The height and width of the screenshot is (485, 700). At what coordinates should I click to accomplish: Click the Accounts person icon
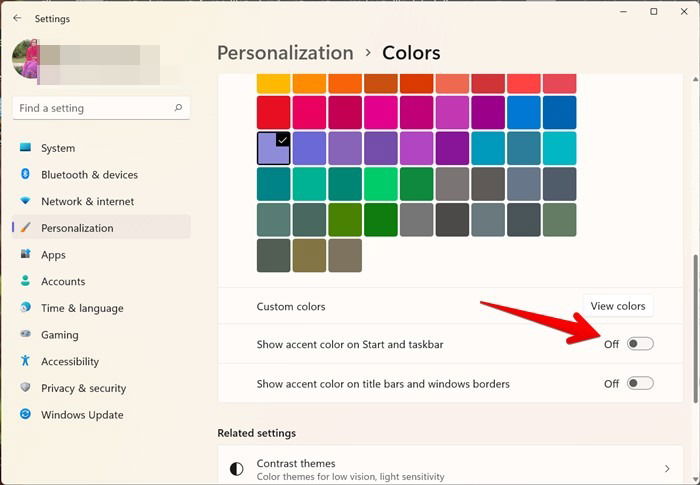[25, 281]
